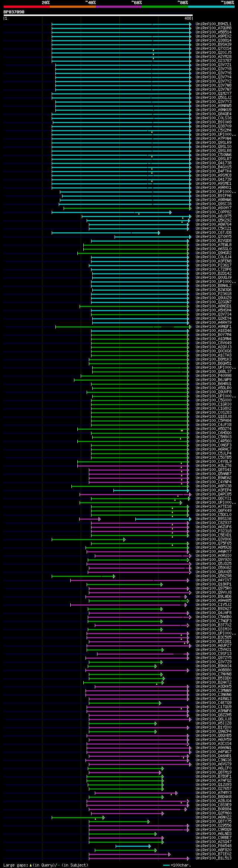Image resolution: width=238 pixels, height=868 pixels.
Task: Click hit UniRef100_A1ED46
Action: [213, 331]
